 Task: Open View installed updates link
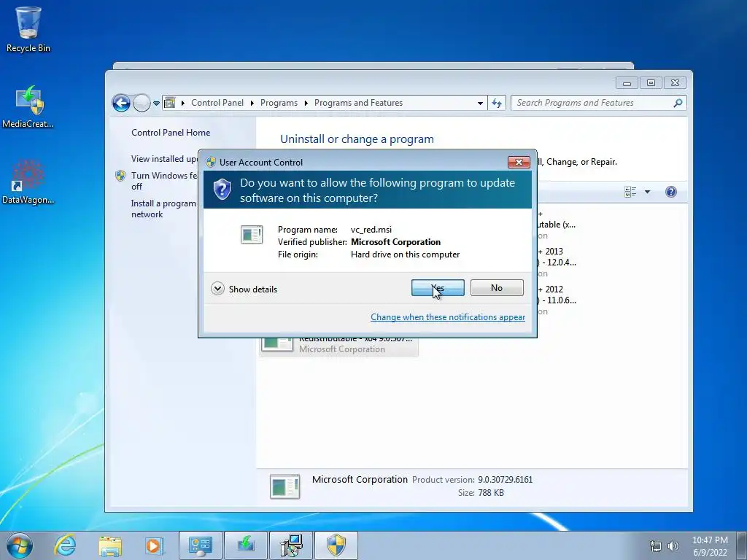[164, 158]
